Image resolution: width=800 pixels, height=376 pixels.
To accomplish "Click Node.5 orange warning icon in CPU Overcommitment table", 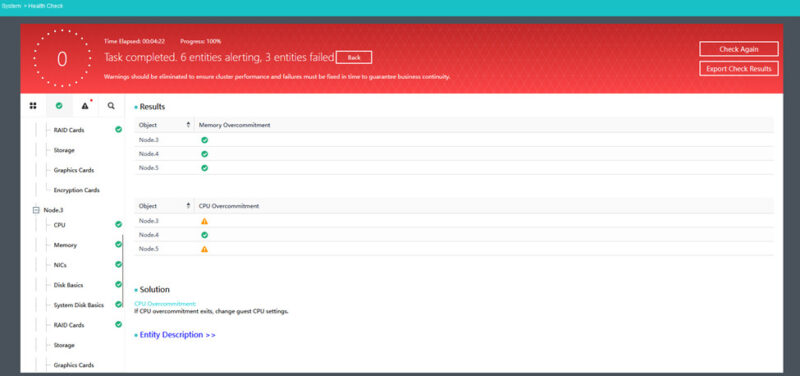I will (205, 249).
